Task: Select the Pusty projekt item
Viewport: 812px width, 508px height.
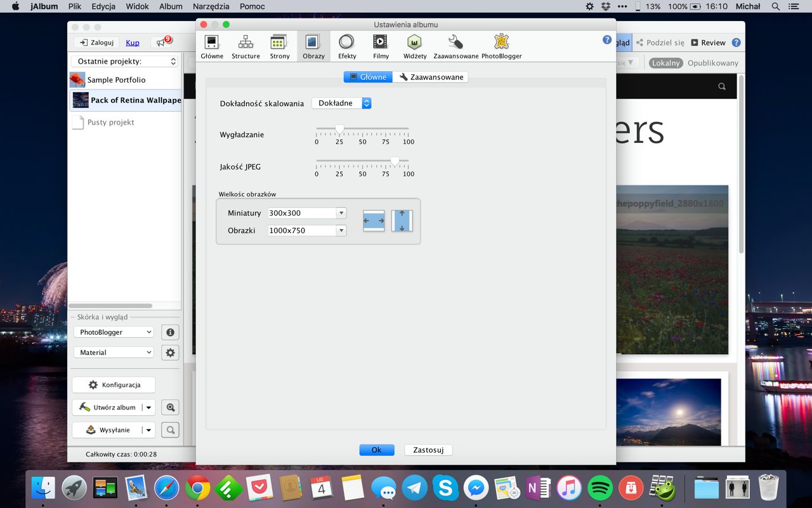Action: click(126, 123)
